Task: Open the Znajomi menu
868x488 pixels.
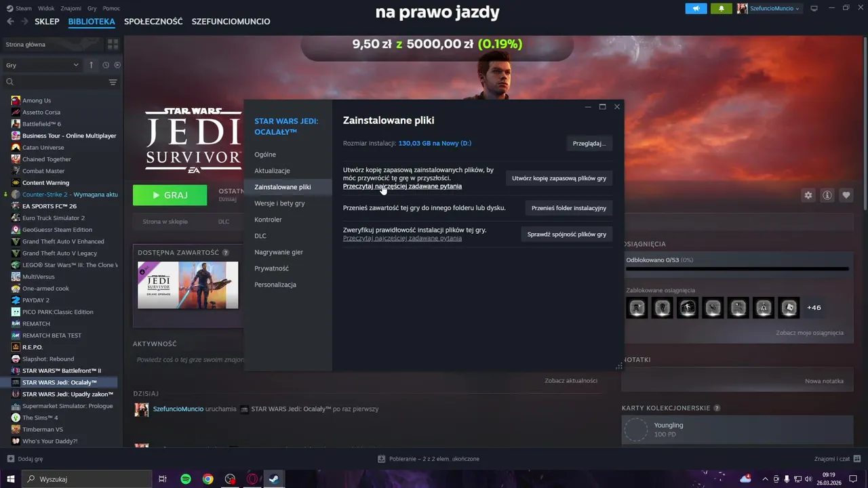Action: point(71,8)
